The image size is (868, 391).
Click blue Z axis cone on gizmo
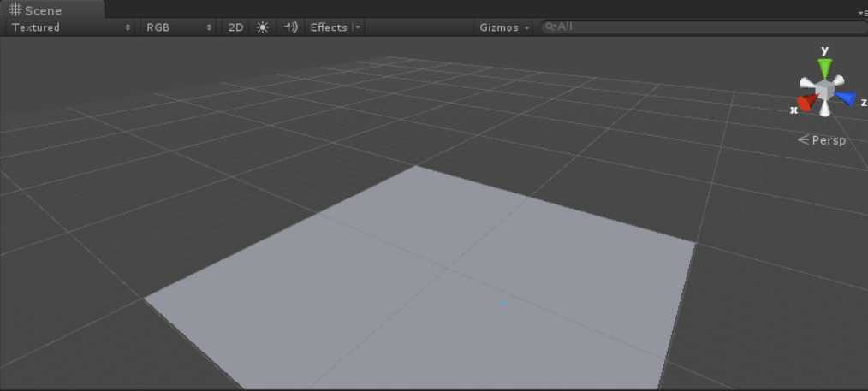click(845, 98)
